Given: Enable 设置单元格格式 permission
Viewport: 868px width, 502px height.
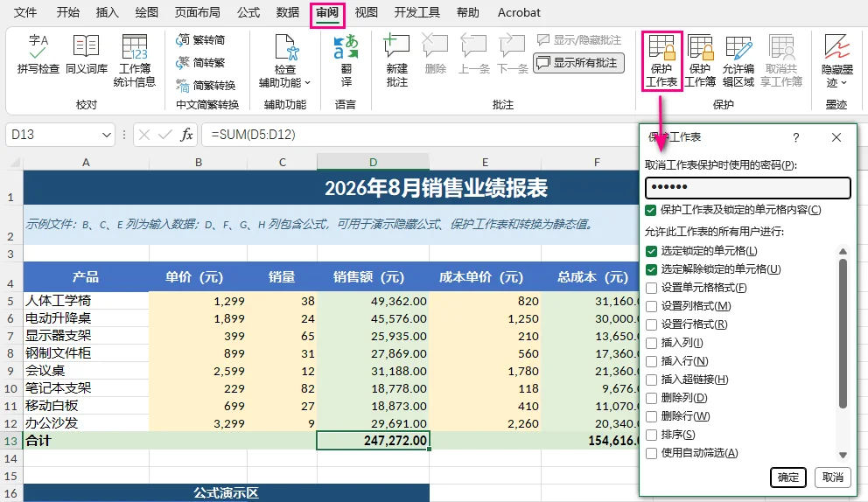Looking at the screenshot, I should pos(652,288).
